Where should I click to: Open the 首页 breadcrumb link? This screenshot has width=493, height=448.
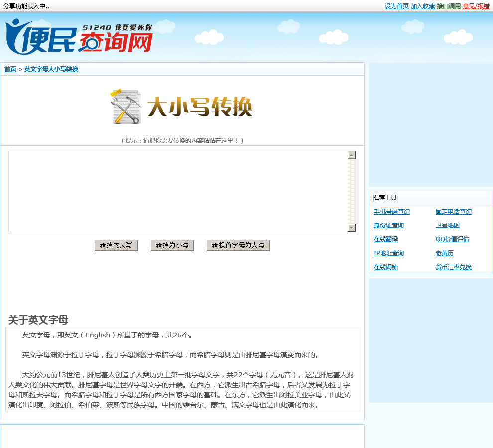pos(10,69)
